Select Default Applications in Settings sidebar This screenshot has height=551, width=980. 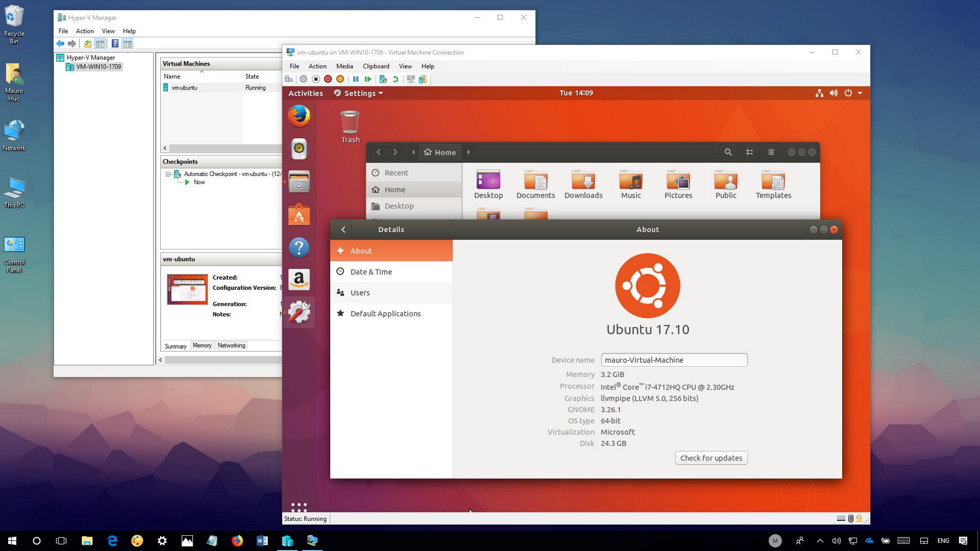(x=385, y=313)
